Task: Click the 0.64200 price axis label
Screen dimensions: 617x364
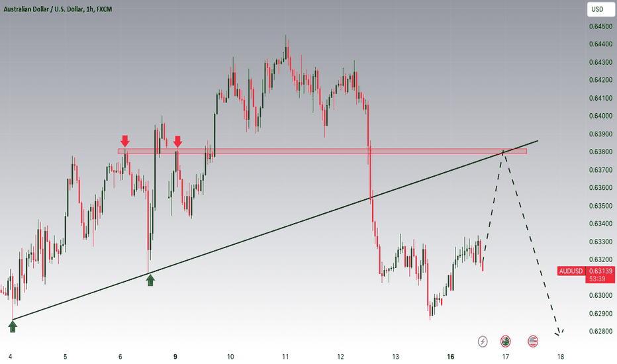Action: pyautogui.click(x=600, y=80)
